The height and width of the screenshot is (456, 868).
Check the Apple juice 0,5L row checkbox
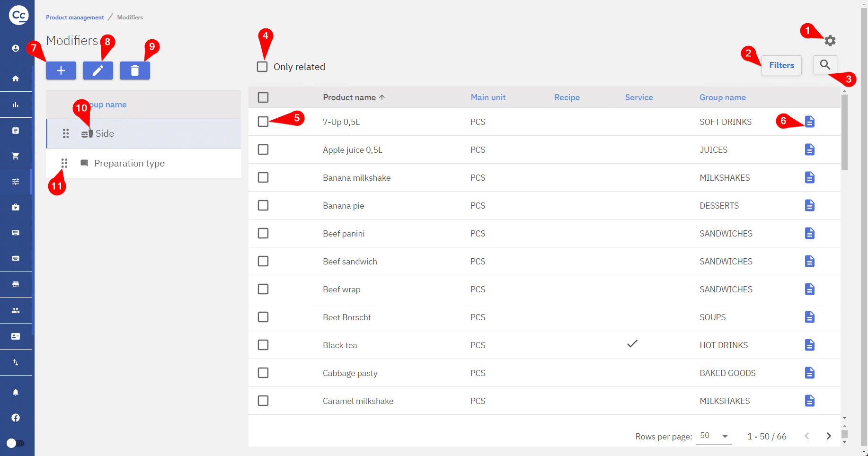pos(263,150)
